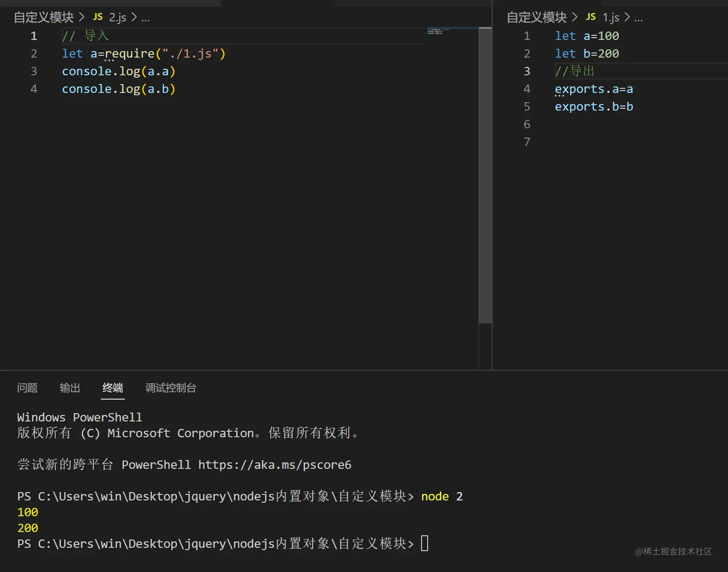
Task: Open the 自定义模块 breadcrumb dropdown in left pane
Action: pos(43,17)
